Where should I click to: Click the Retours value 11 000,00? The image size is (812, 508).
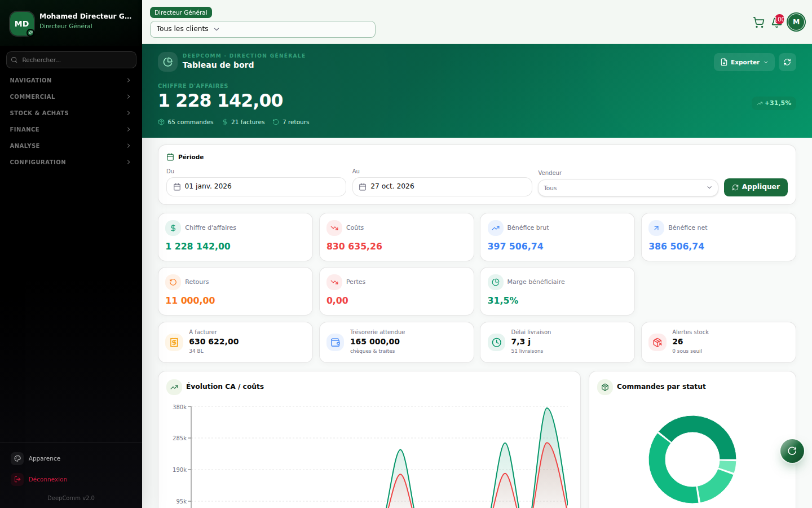(190, 300)
